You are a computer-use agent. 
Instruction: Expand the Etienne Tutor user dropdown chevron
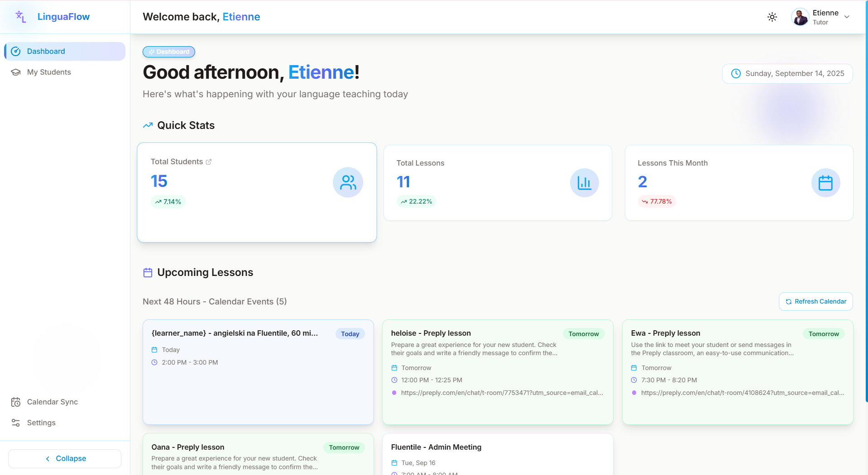coord(847,17)
